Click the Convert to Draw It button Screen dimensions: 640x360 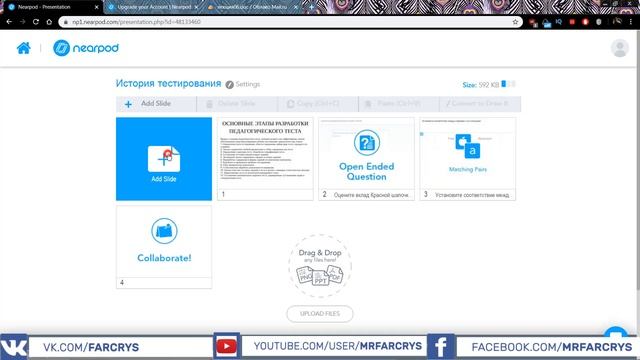tap(480, 104)
